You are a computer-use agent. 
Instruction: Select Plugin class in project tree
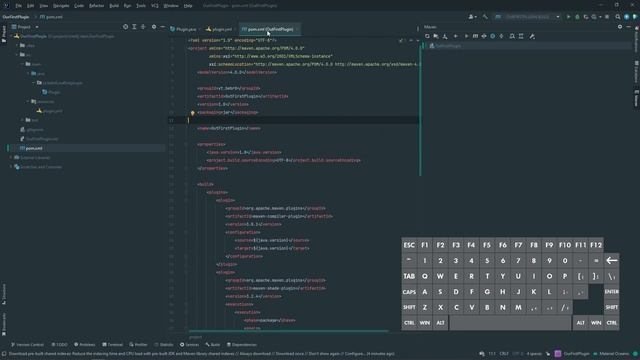coord(51,92)
